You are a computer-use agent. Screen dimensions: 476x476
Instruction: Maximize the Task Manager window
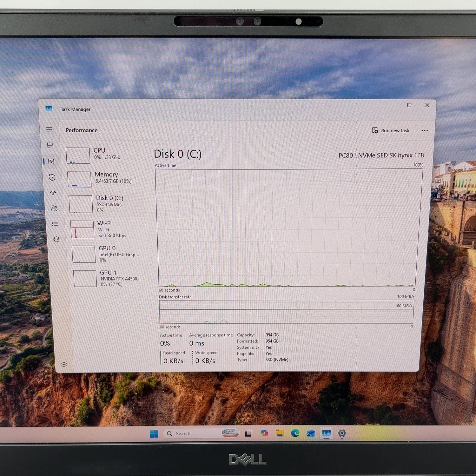(x=409, y=105)
